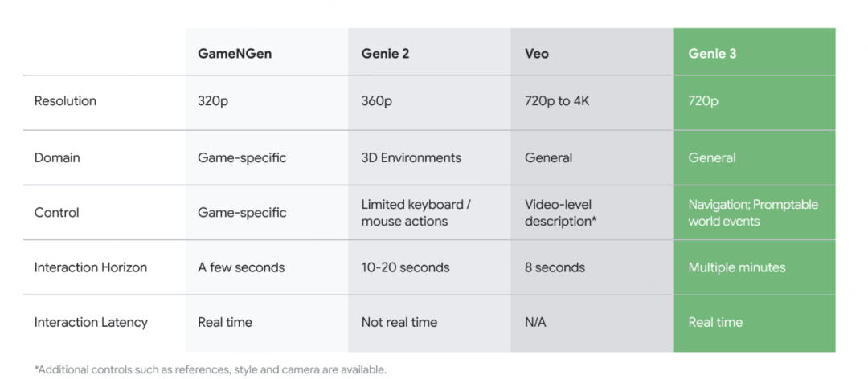Image resolution: width=868 pixels, height=379 pixels.
Task: Click the "3D Environments" cell
Action: click(411, 157)
